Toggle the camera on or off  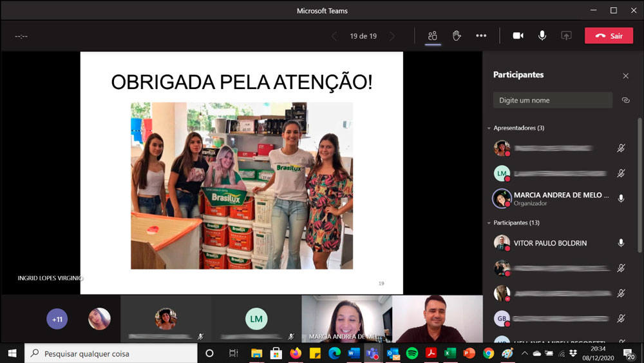pos(518,35)
